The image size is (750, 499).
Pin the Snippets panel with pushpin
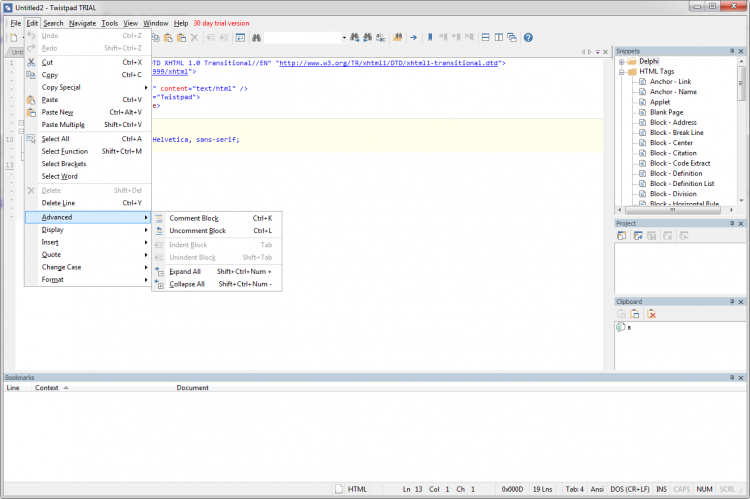pyautogui.click(x=732, y=50)
